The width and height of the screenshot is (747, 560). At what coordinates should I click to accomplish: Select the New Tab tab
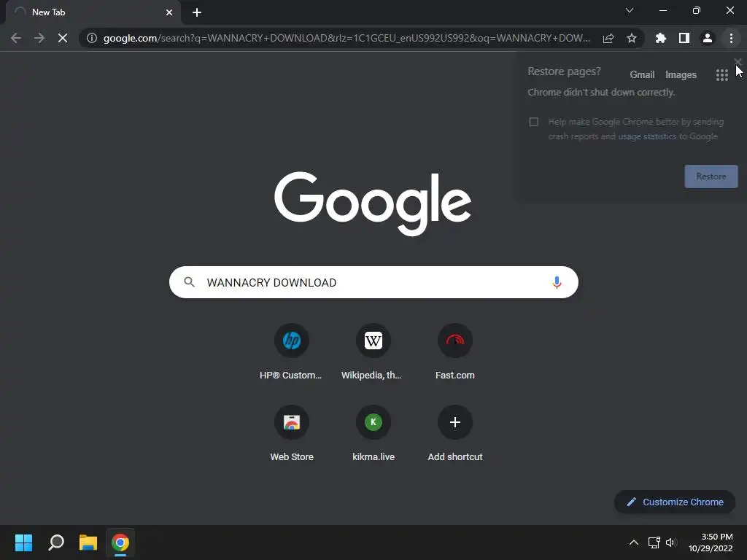coord(93,12)
